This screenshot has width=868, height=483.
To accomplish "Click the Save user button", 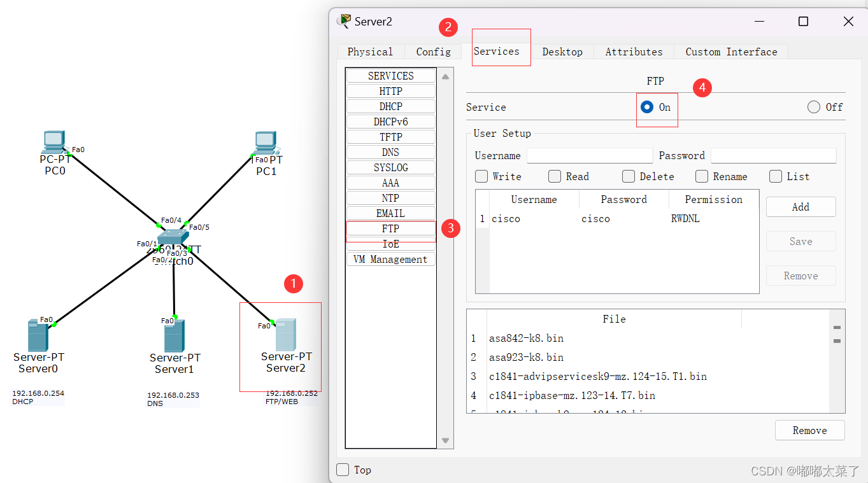I will (800, 241).
